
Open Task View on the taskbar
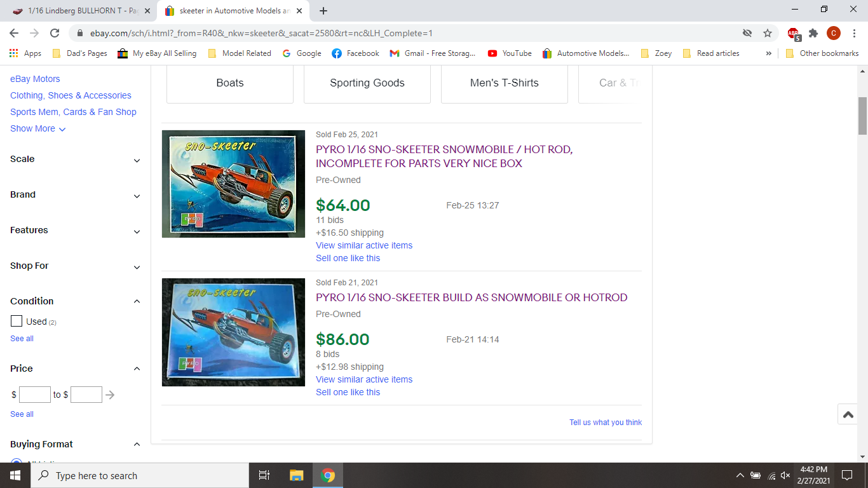pyautogui.click(x=264, y=475)
